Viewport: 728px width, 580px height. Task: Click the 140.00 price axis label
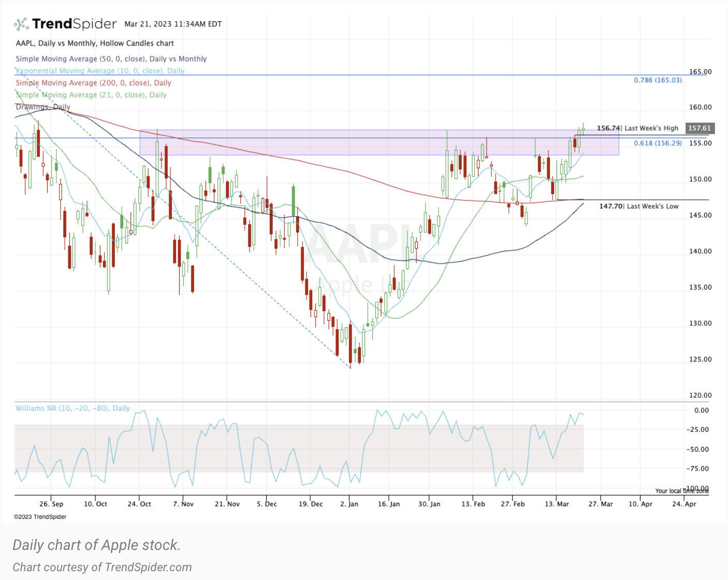click(x=700, y=251)
